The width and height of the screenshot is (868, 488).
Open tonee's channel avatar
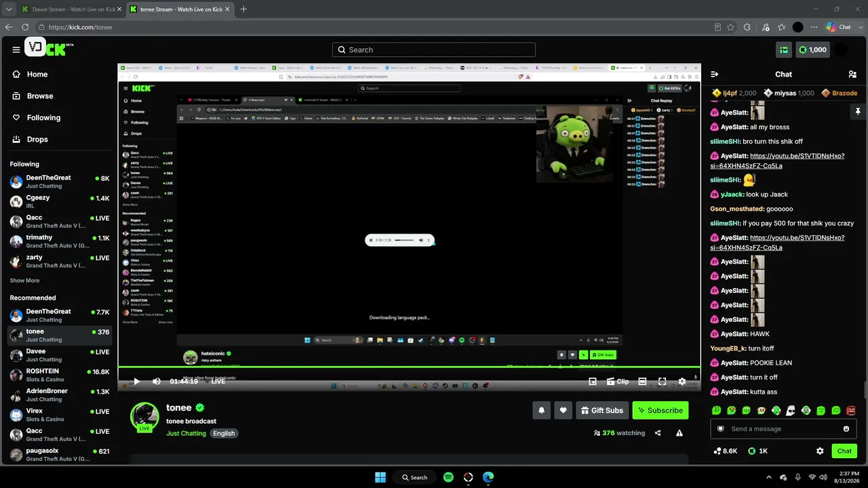click(x=144, y=417)
